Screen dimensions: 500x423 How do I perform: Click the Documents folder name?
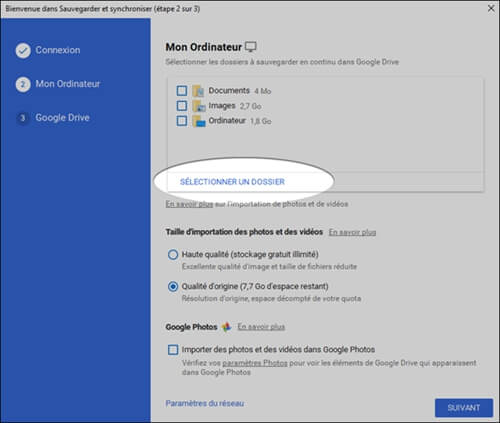(x=229, y=90)
